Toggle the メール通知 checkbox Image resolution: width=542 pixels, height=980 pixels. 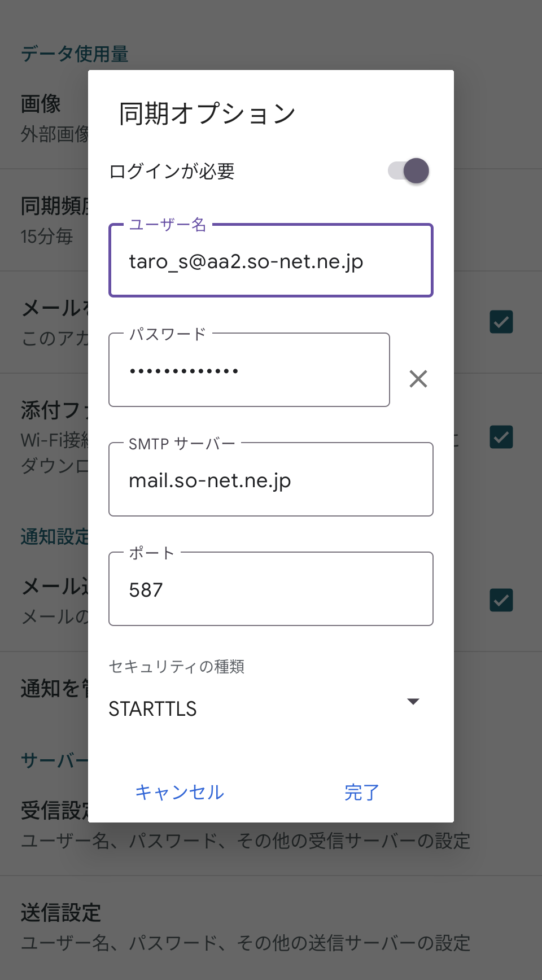[x=501, y=600]
